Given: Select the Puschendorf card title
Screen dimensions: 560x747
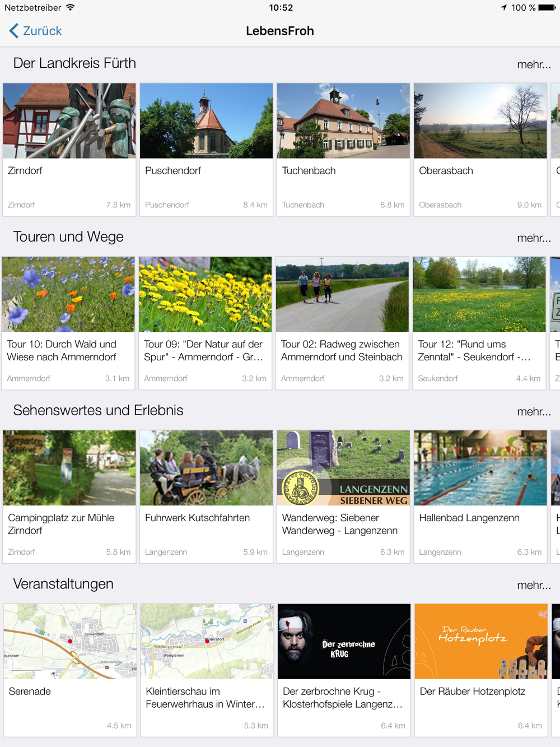Looking at the screenshot, I should pos(173,171).
